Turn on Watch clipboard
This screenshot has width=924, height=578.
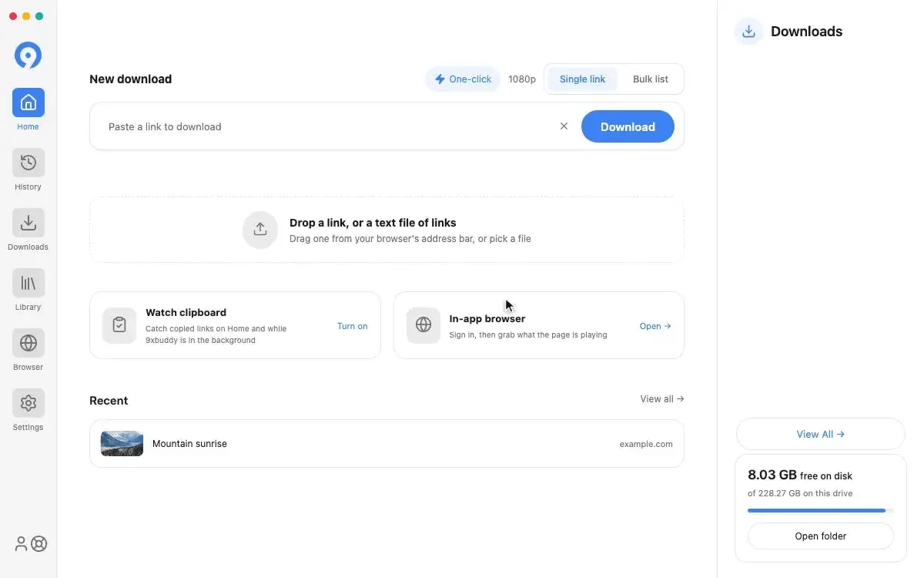[353, 326]
